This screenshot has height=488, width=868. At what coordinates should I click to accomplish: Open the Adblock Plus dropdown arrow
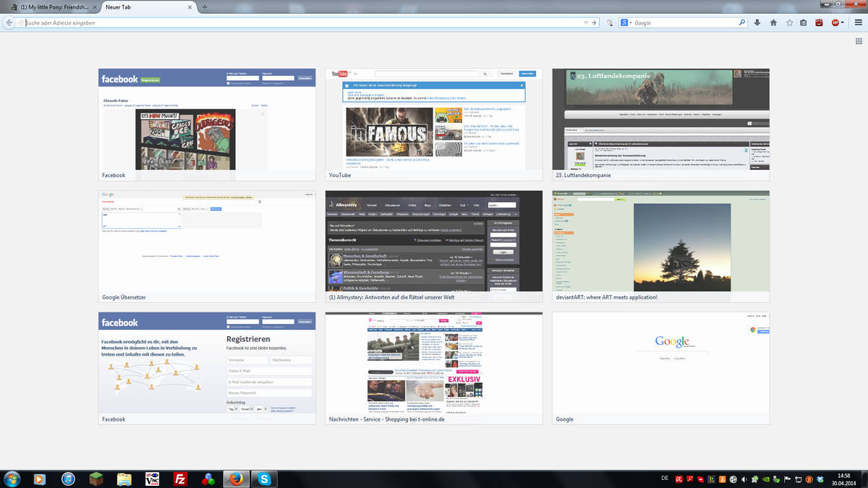point(843,22)
